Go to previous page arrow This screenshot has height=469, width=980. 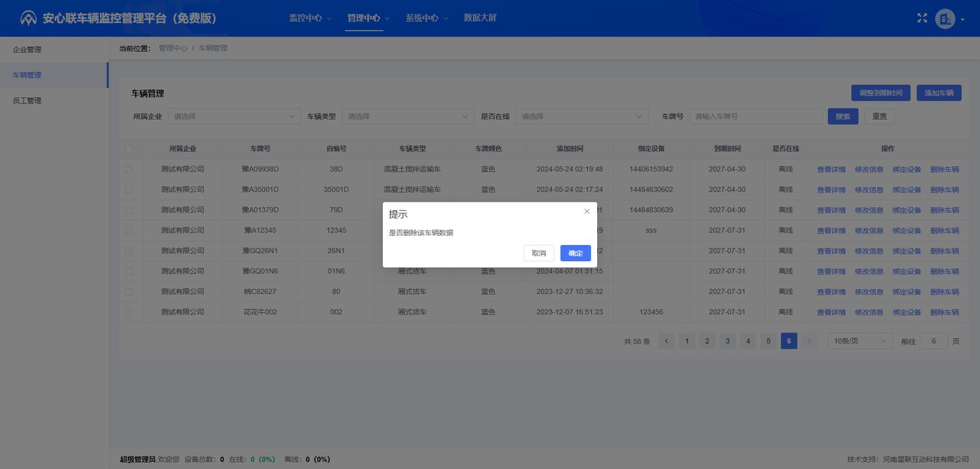pos(666,341)
